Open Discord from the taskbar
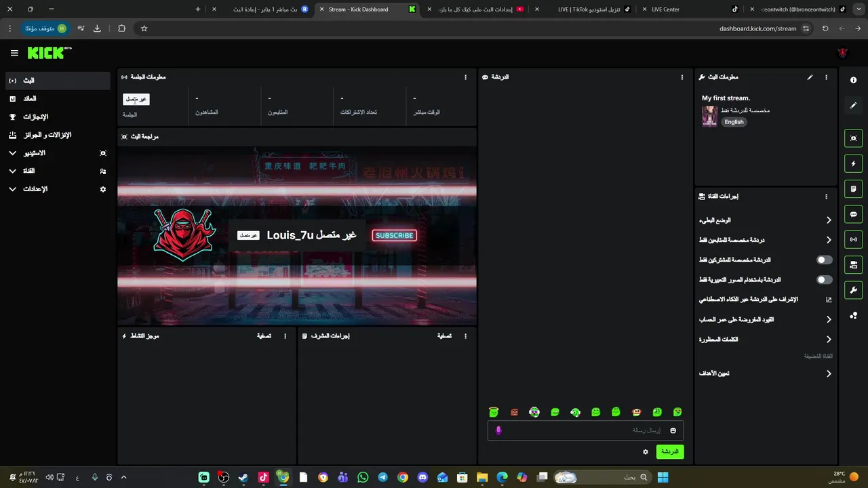This screenshot has height=488, width=868. point(422,477)
